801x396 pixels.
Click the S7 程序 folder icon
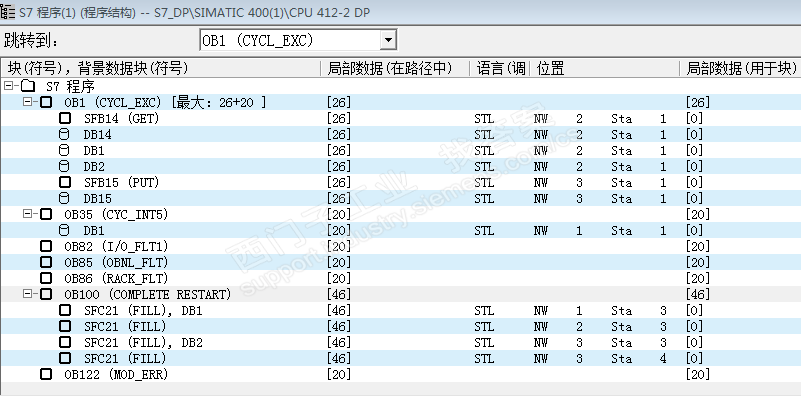(28, 86)
